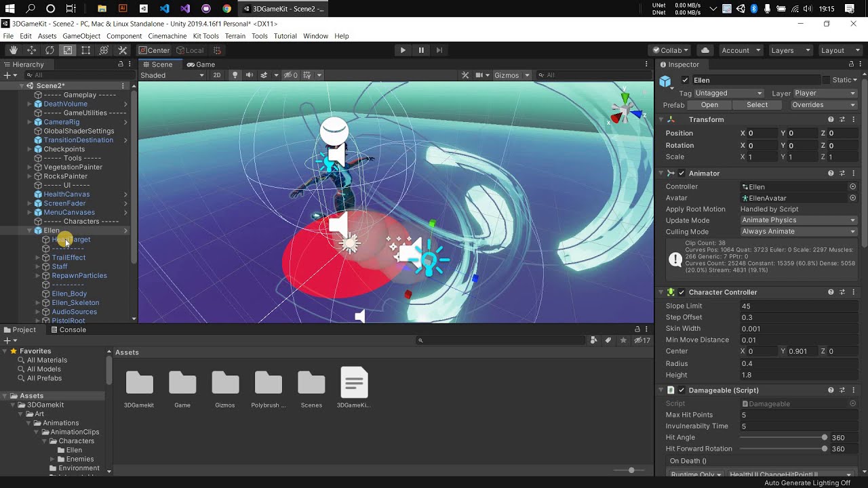Pick a Controller asset via object picker circle

tap(852, 186)
